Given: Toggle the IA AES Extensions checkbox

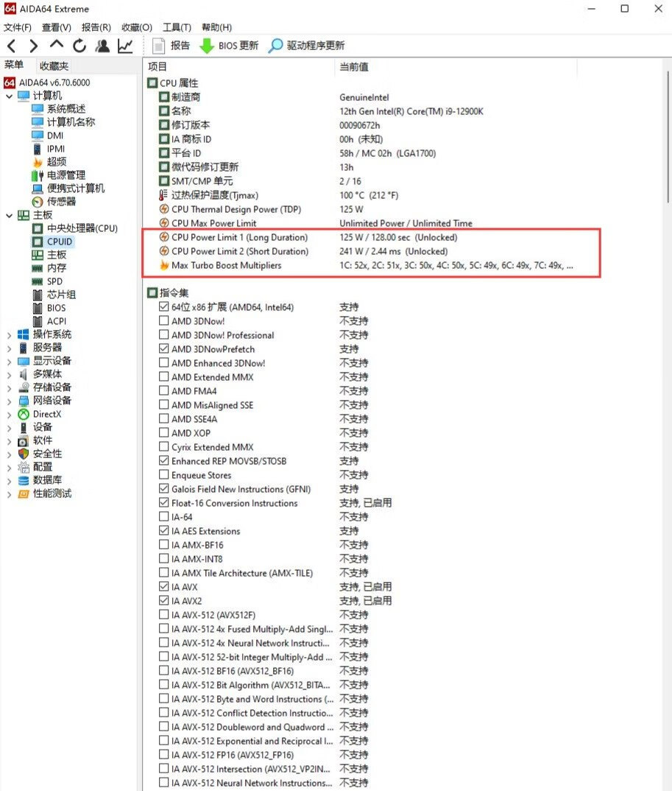Looking at the screenshot, I should point(163,530).
